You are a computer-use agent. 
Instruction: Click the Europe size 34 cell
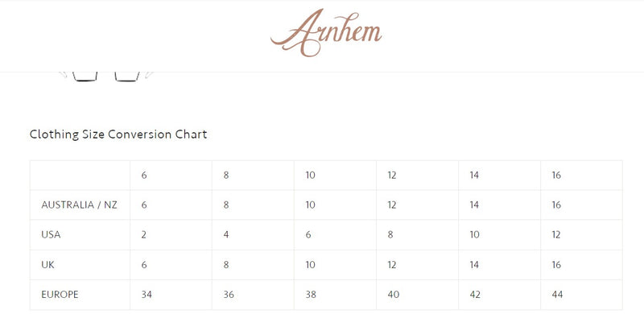(x=147, y=295)
